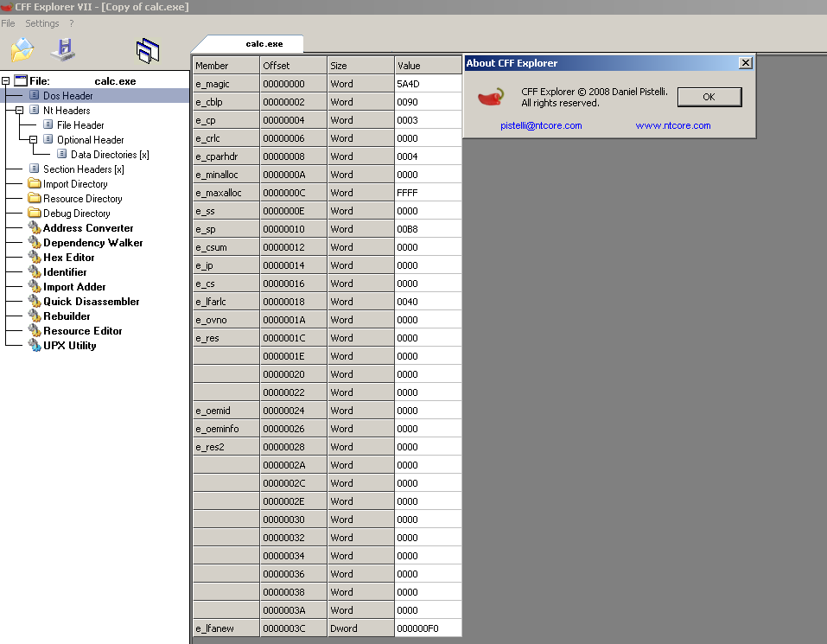Select the e_cblp member cell
Screen dimensions: 827x644
pos(226,102)
